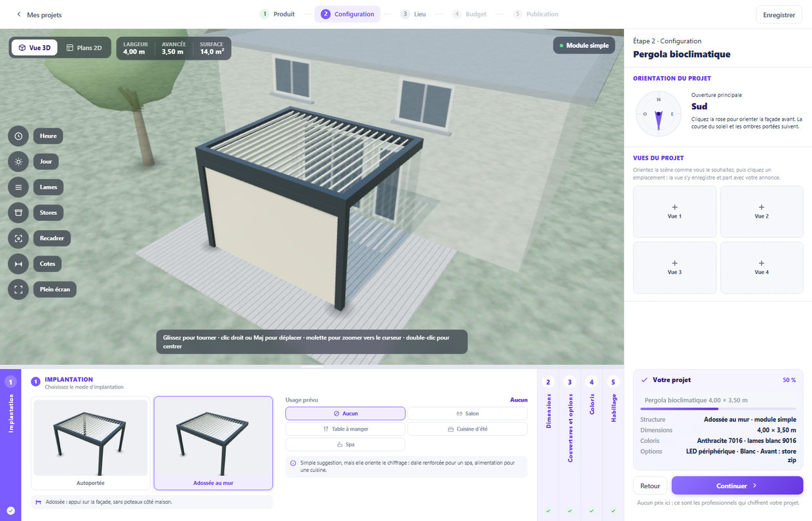Go to the Budget step

(x=469, y=14)
